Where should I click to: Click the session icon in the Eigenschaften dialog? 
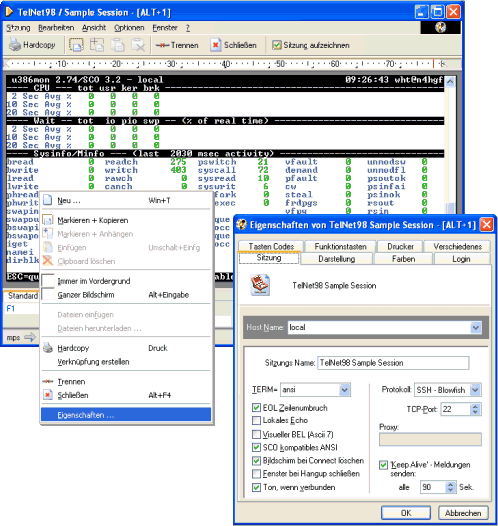(x=260, y=285)
